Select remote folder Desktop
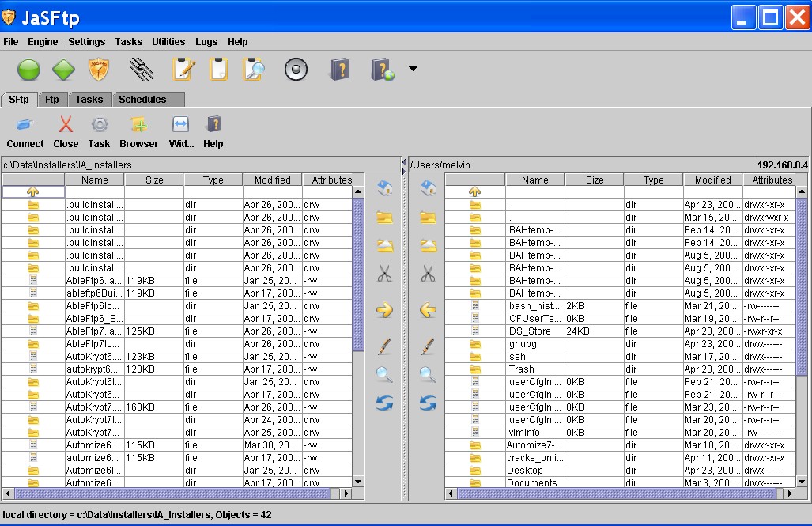 621,471
